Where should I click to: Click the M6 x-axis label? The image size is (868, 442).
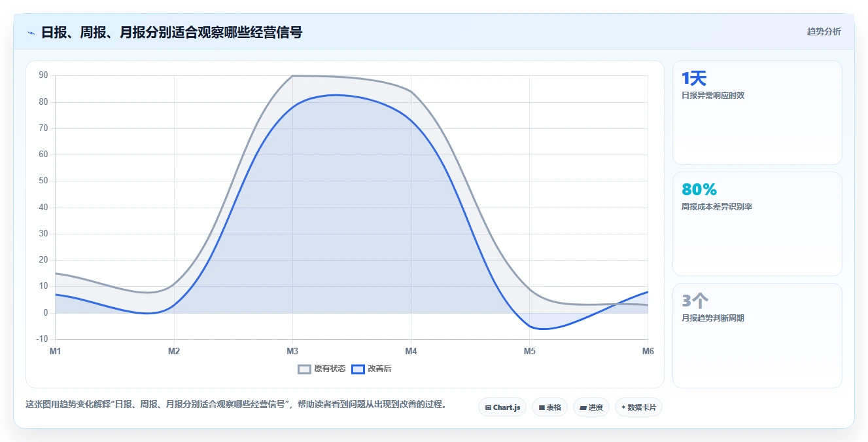point(648,352)
